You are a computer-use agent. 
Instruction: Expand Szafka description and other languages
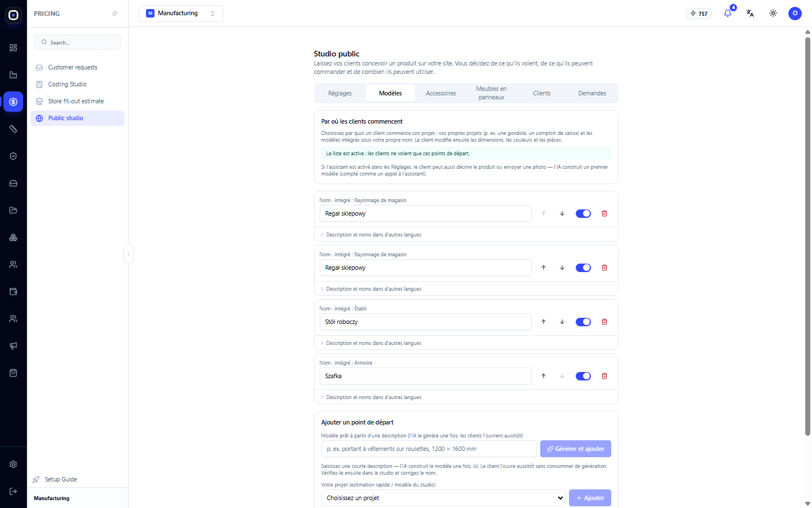pos(373,397)
